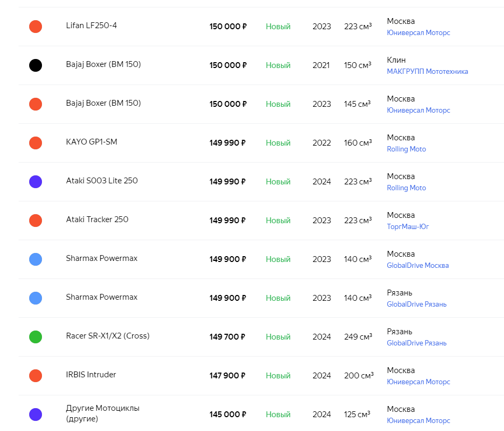The width and height of the screenshot is (504, 431).
Task: Open the IRBIS Intruder listing
Action: tap(91, 375)
